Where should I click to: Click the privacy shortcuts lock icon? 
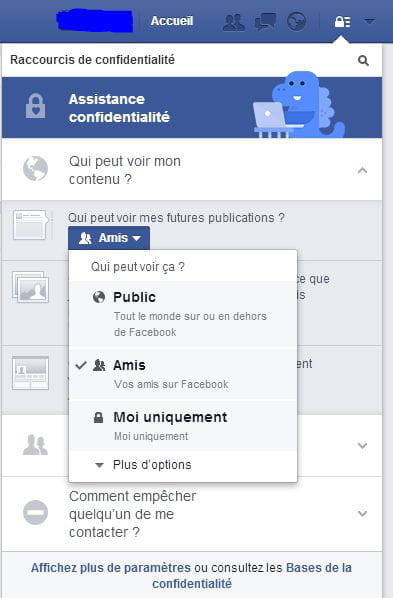(x=342, y=22)
